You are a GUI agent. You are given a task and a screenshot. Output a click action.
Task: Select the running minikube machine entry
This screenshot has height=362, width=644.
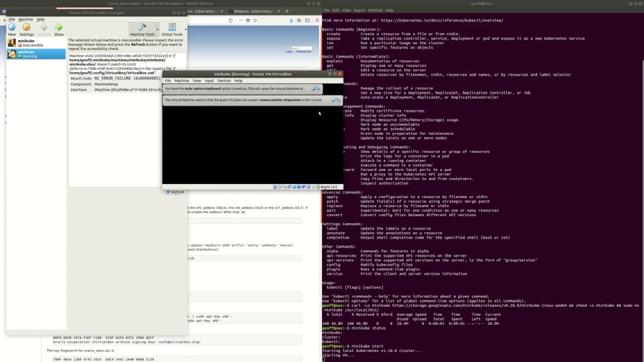pyautogui.click(x=36, y=54)
